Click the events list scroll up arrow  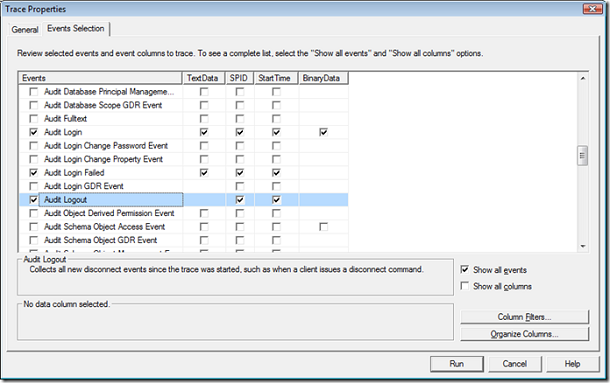[x=583, y=78]
